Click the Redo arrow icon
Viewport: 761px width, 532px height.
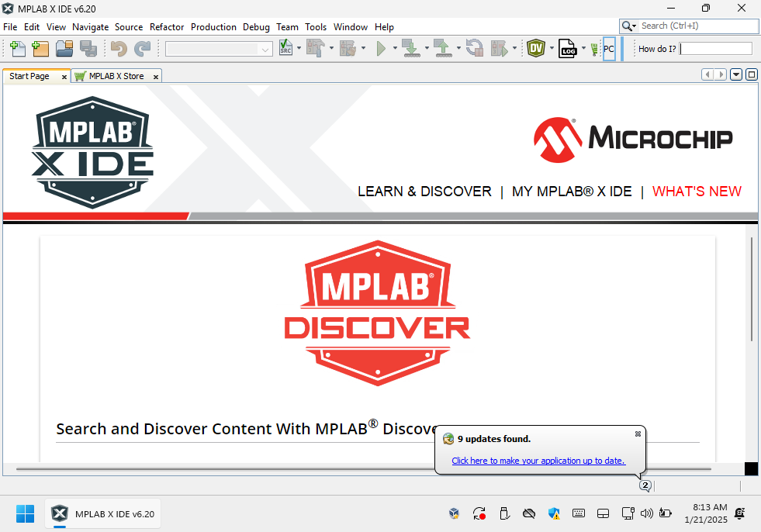click(x=143, y=49)
